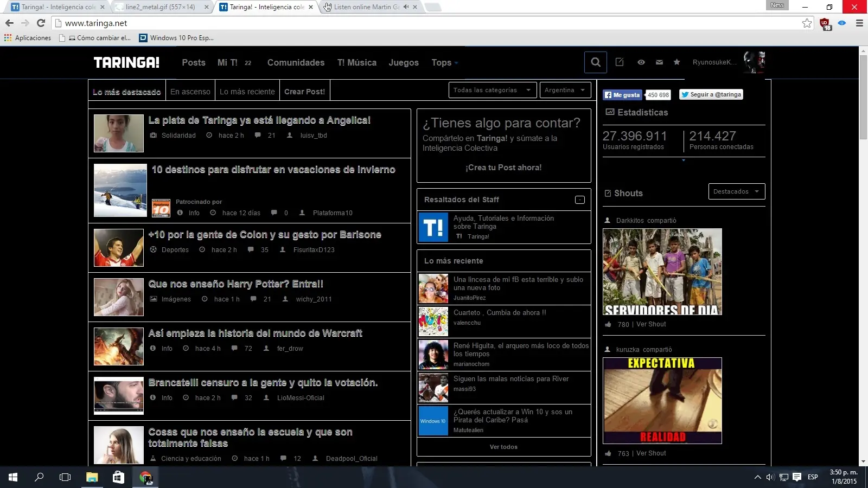868x488 pixels.
Task: Open the Juegos menu item
Action: 404,63
